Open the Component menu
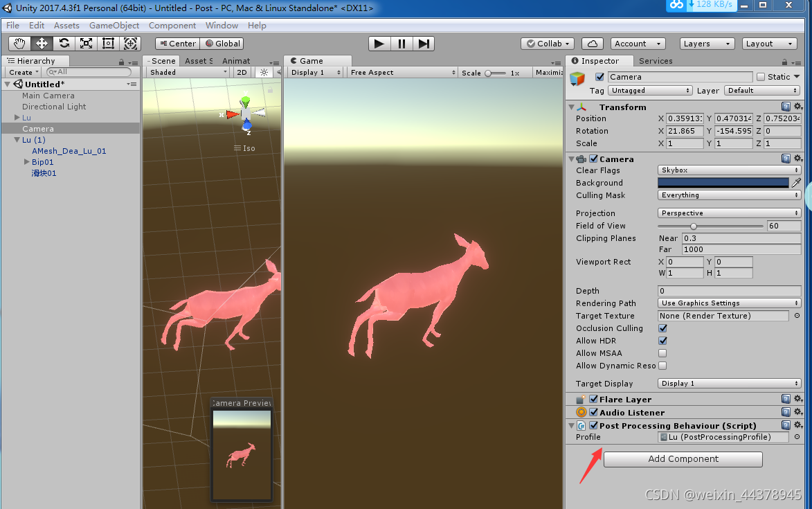This screenshot has width=812, height=509. 172,26
